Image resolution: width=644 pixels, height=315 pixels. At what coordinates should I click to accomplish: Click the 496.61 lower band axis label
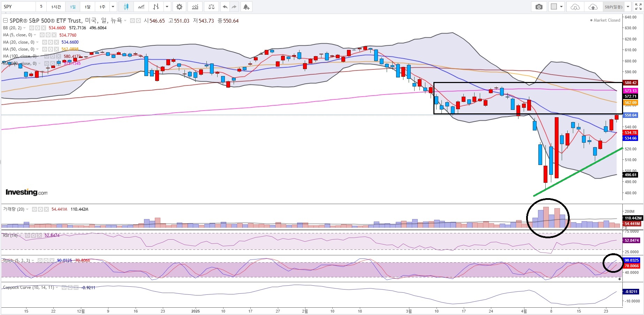point(631,175)
